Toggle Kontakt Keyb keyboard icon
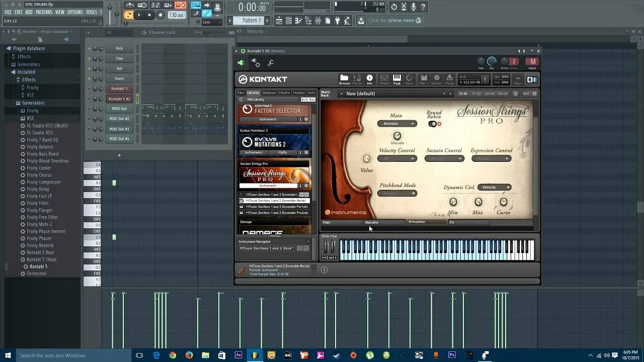 (397, 79)
